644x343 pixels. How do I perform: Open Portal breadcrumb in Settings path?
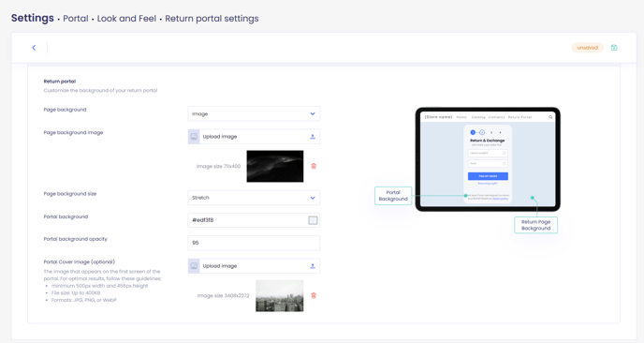coord(76,19)
